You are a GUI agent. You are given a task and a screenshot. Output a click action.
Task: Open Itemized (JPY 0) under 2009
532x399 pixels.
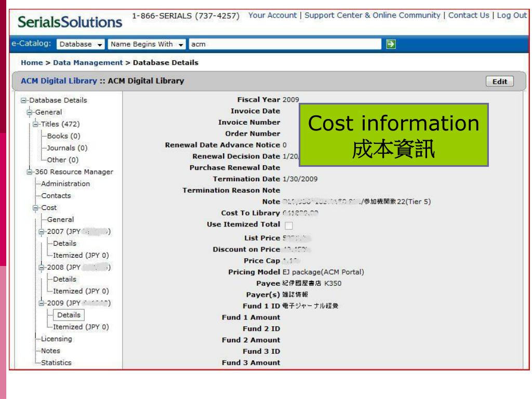pyautogui.click(x=81, y=327)
